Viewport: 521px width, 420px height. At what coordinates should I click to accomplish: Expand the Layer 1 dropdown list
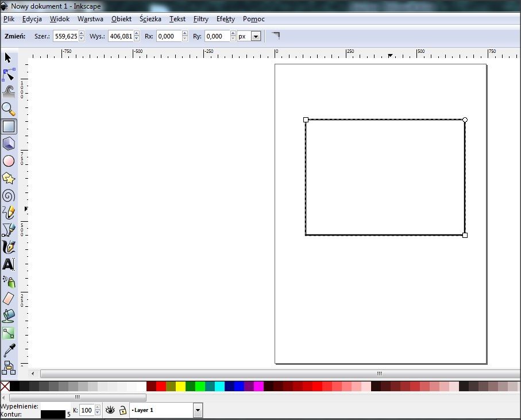point(198,410)
